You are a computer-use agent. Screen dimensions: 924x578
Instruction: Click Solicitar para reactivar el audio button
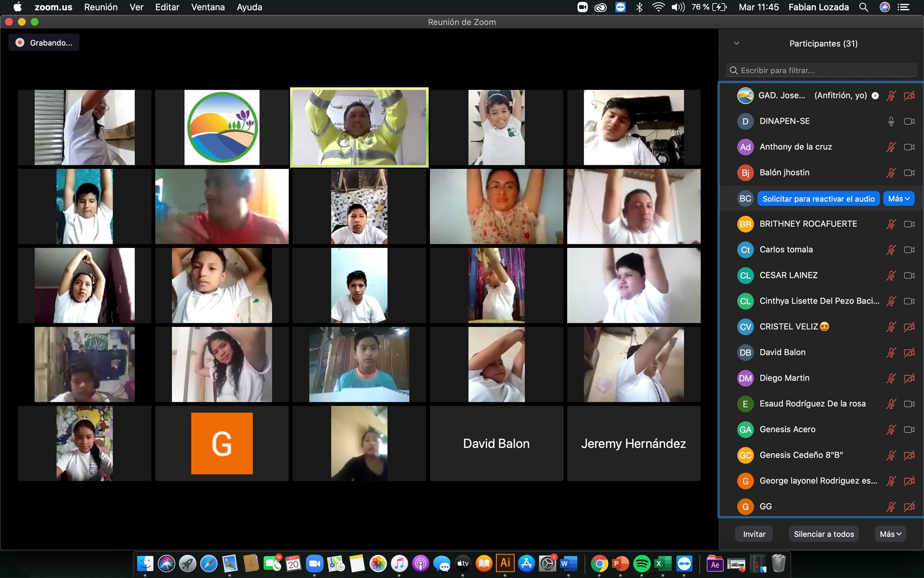pos(818,199)
